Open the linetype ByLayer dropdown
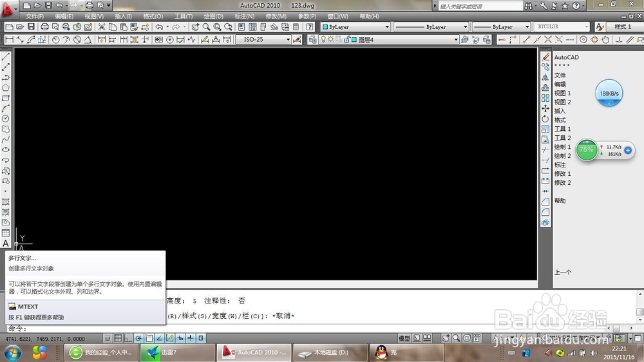 [431, 26]
